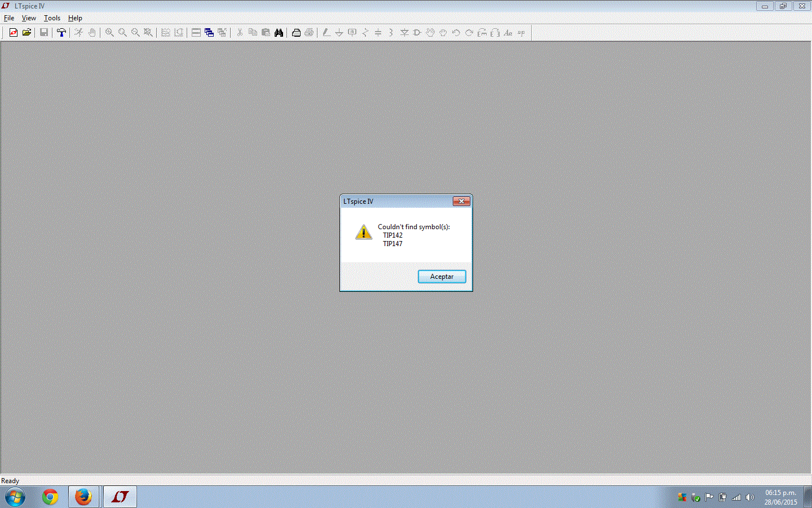Minimize the LTspice IV window
The height and width of the screenshot is (508, 812).
(765, 6)
